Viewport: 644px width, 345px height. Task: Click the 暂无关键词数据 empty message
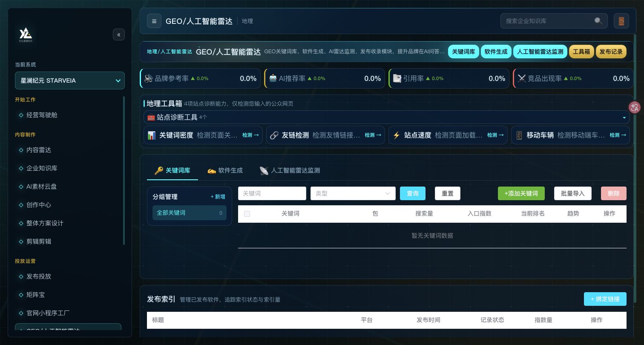[432, 236]
